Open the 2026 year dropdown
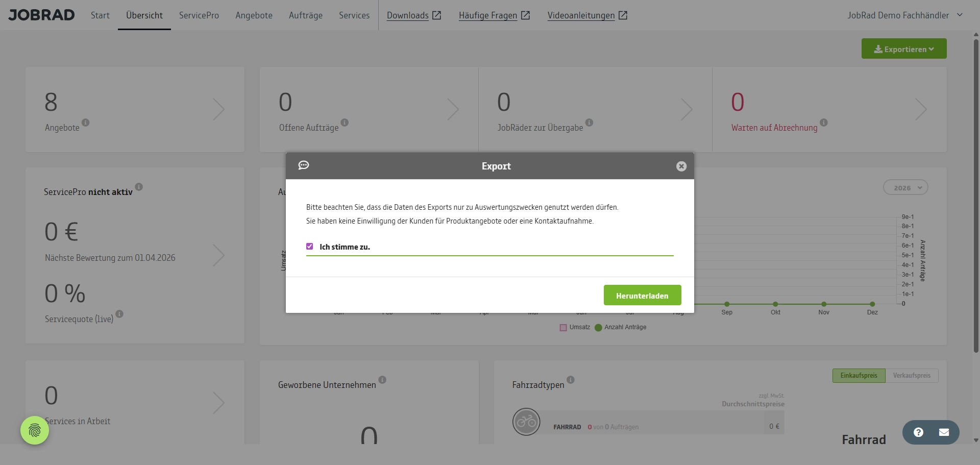The image size is (980, 465). [905, 187]
